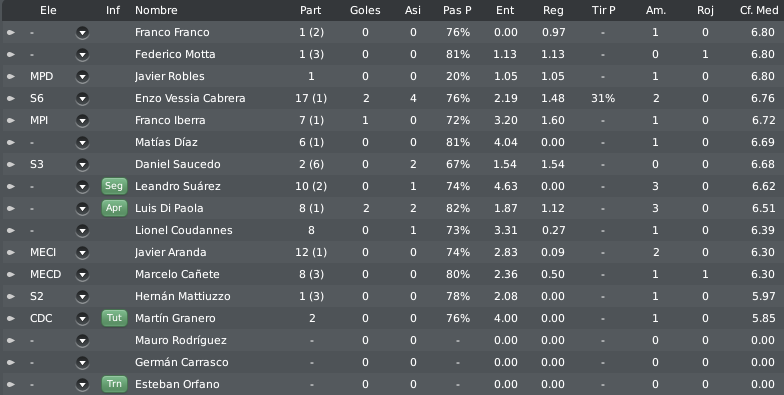
Task: Click the row handle icon beside Germán Carrasco
Action: [x=10, y=362]
